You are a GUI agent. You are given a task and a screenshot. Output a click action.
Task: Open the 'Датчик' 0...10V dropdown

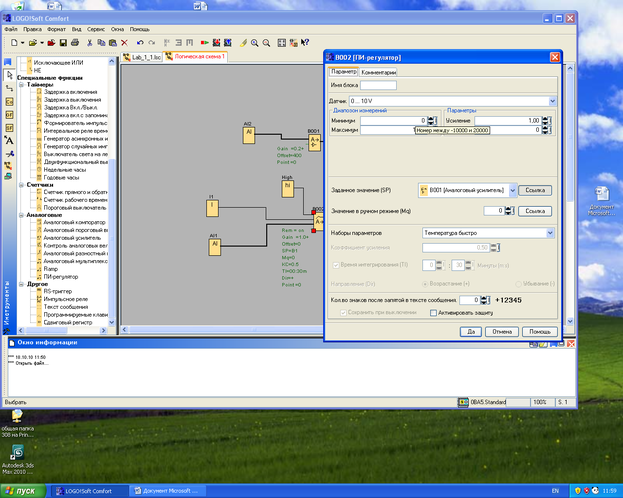point(551,101)
